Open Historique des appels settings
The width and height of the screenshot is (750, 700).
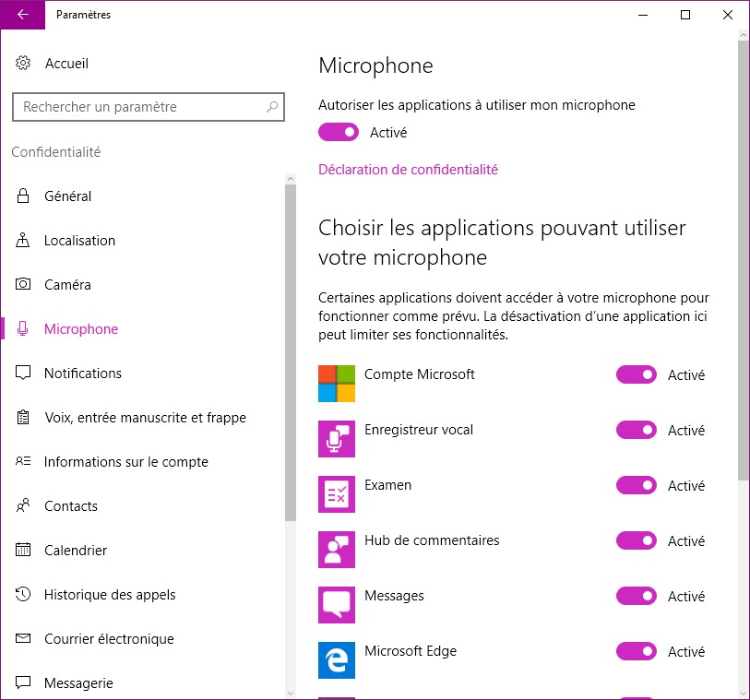coord(143,594)
